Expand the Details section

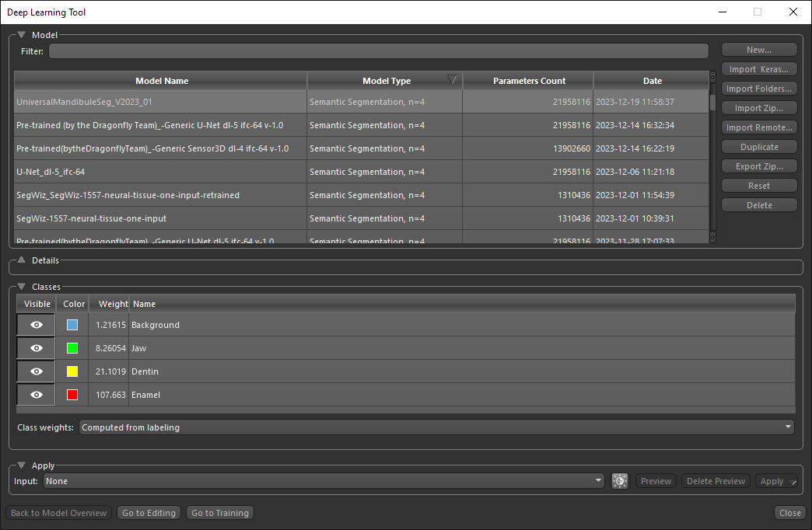click(x=22, y=260)
